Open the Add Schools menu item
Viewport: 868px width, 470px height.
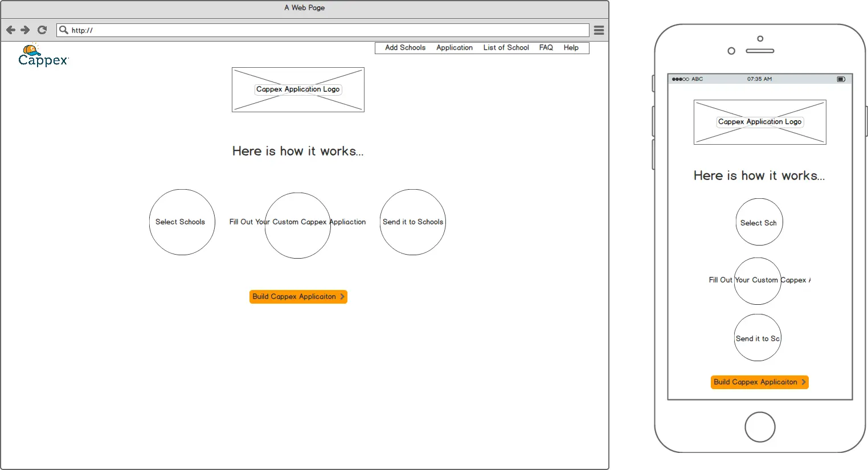click(404, 48)
